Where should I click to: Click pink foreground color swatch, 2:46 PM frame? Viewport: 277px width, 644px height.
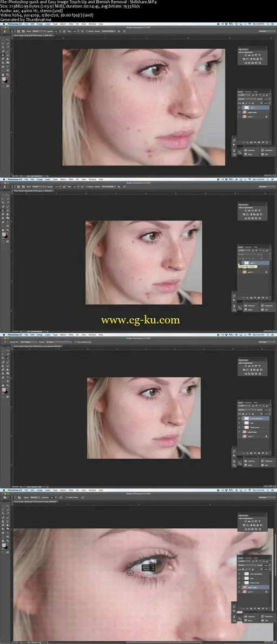pos(4,545)
